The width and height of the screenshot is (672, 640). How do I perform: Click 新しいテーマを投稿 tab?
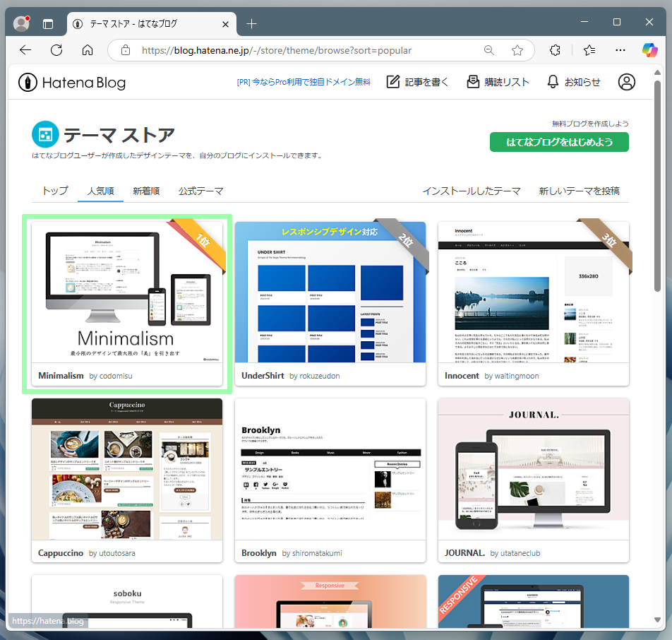(x=579, y=191)
